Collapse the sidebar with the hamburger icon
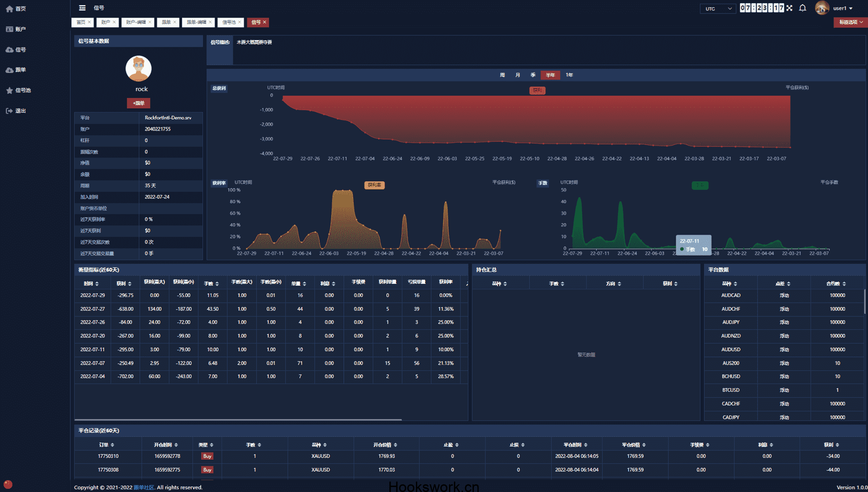This screenshot has height=492, width=868. coord(82,8)
